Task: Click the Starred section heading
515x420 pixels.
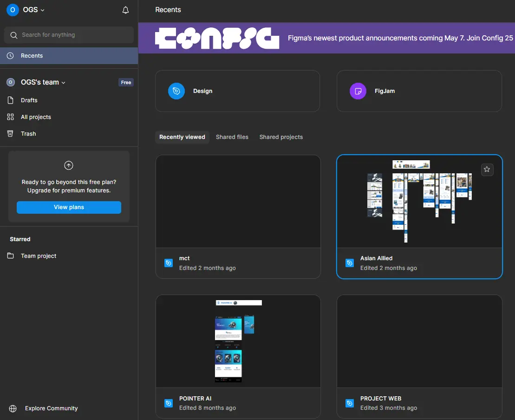Action: 20,239
